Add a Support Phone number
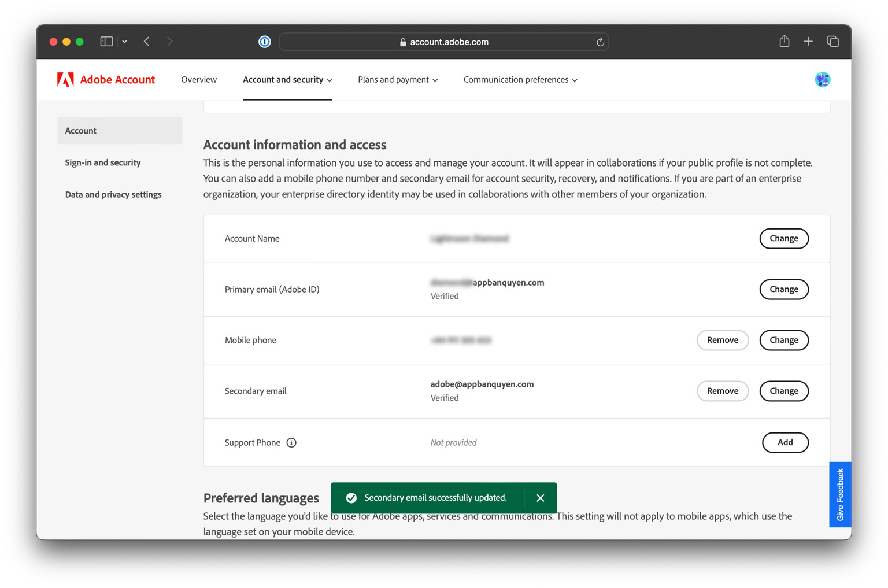This screenshot has height=588, width=888. pyautogui.click(x=785, y=443)
